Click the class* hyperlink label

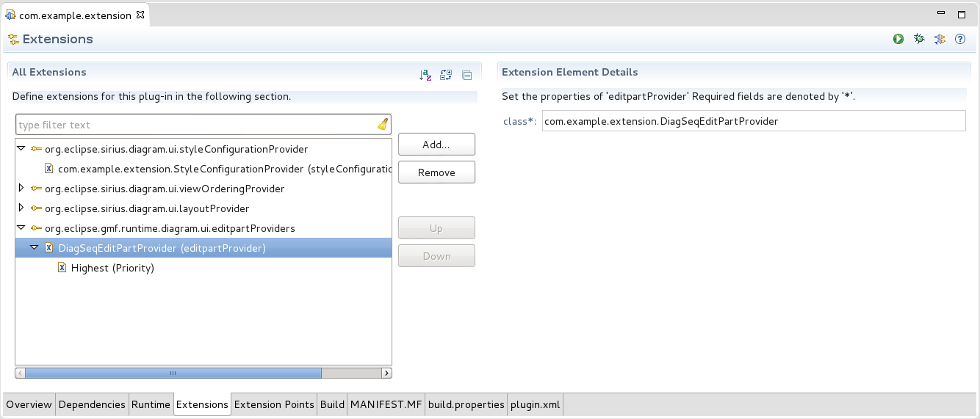[519, 121]
